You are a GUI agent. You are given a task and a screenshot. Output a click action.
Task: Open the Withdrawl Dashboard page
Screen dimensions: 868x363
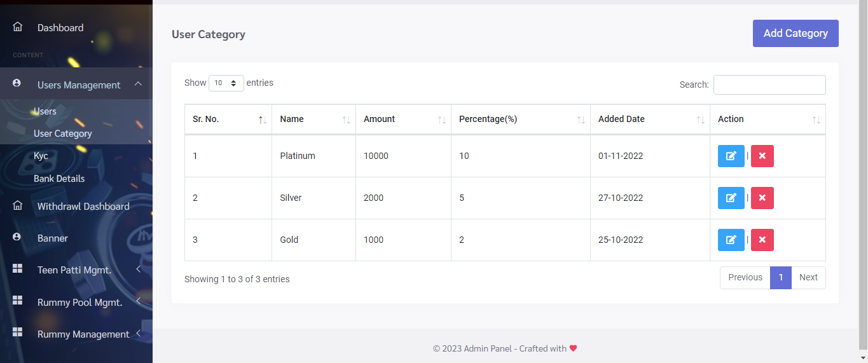pos(83,206)
